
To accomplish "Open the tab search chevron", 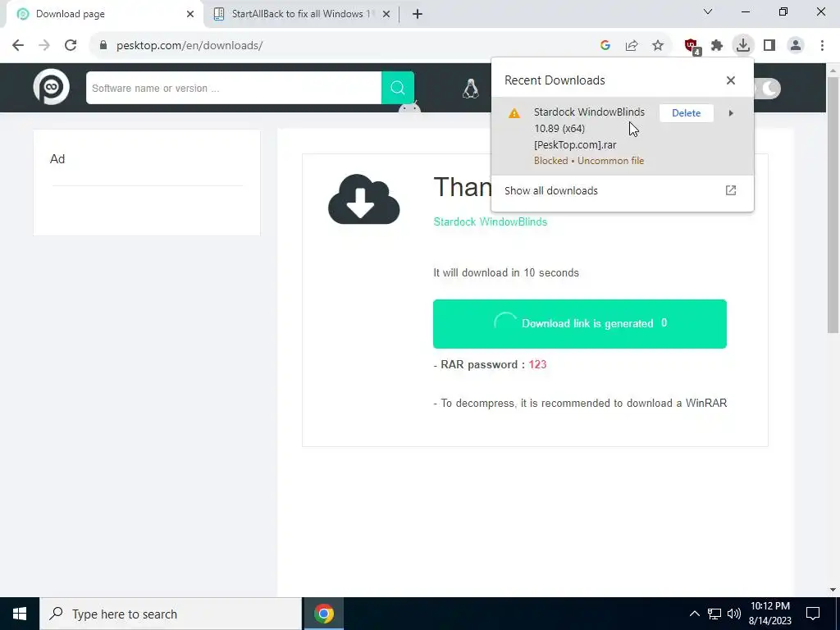I will pyautogui.click(x=708, y=11).
